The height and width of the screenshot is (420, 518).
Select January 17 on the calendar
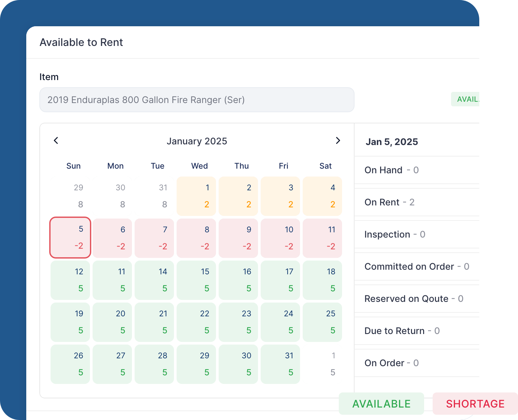(x=280, y=280)
